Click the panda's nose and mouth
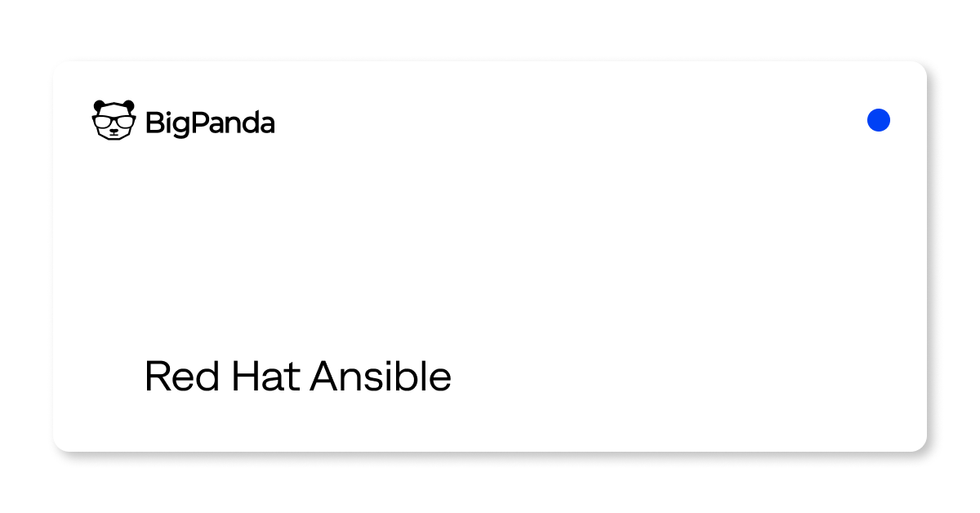This screenshot has width=980, height=513. pos(114,133)
